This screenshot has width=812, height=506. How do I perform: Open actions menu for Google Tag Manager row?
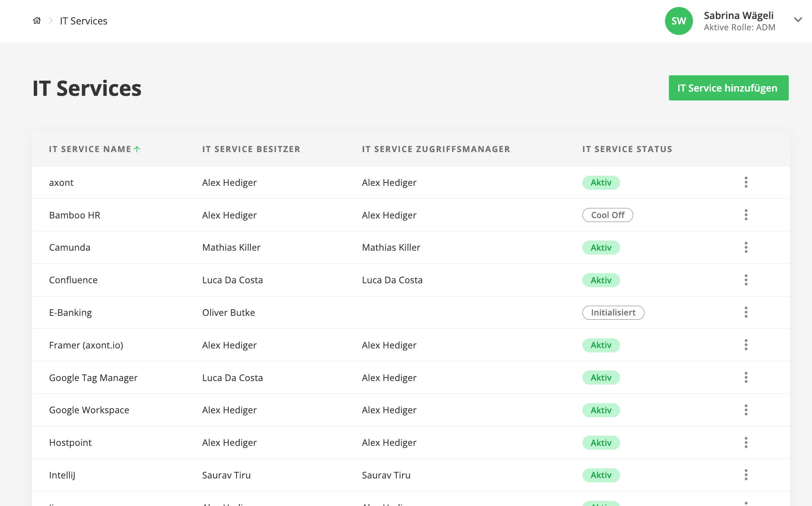tap(746, 378)
